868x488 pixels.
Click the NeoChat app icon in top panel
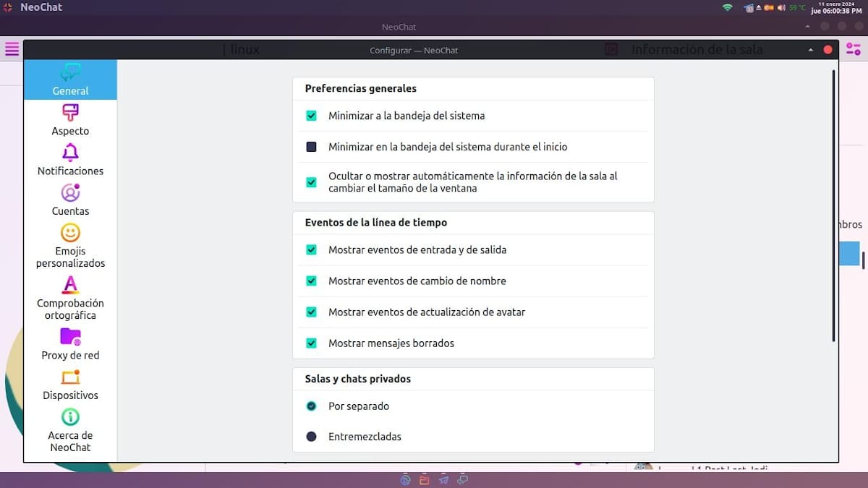[x=8, y=7]
